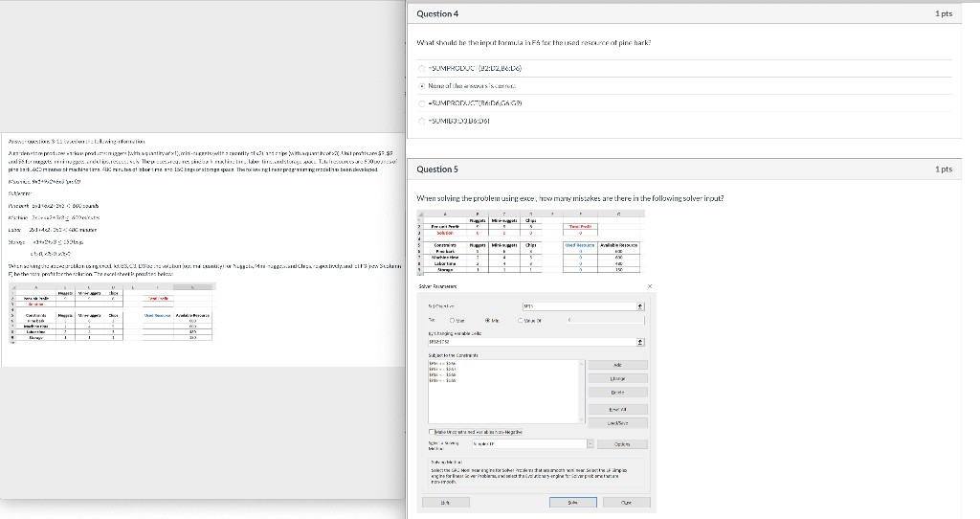Toggle Make Unconstrained Variables Non-Negative checkbox
Viewport: 980px width, 519px height.
tap(432, 432)
